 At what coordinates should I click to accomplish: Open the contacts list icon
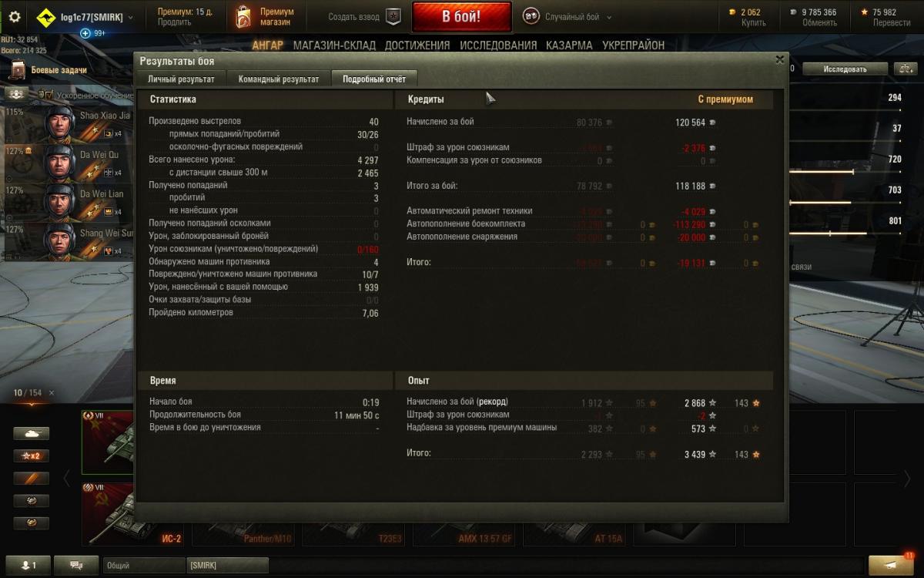[x=28, y=565]
